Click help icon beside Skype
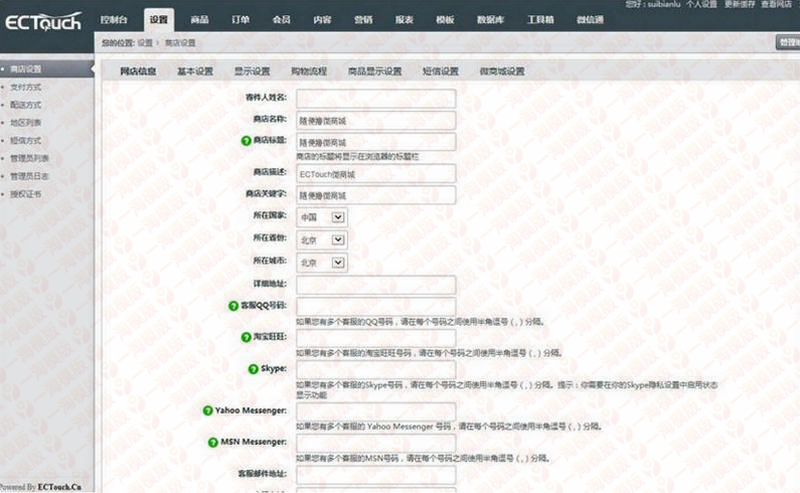 coord(253,368)
